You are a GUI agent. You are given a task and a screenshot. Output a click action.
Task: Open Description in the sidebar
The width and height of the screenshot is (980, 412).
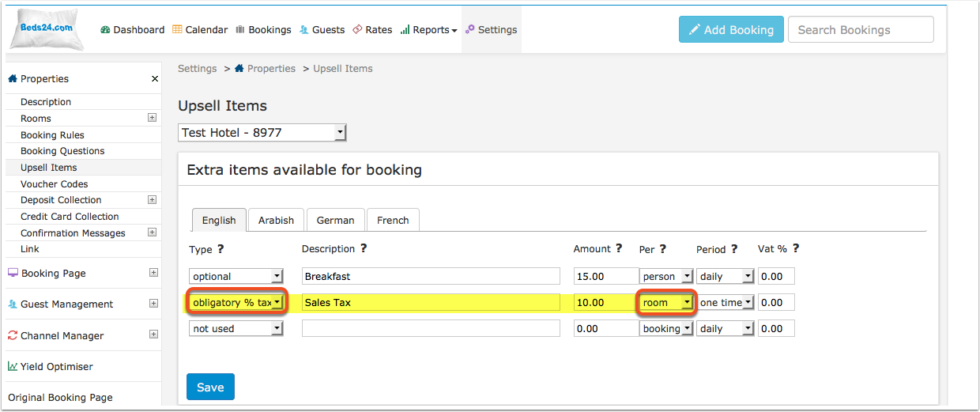pyautogui.click(x=46, y=102)
